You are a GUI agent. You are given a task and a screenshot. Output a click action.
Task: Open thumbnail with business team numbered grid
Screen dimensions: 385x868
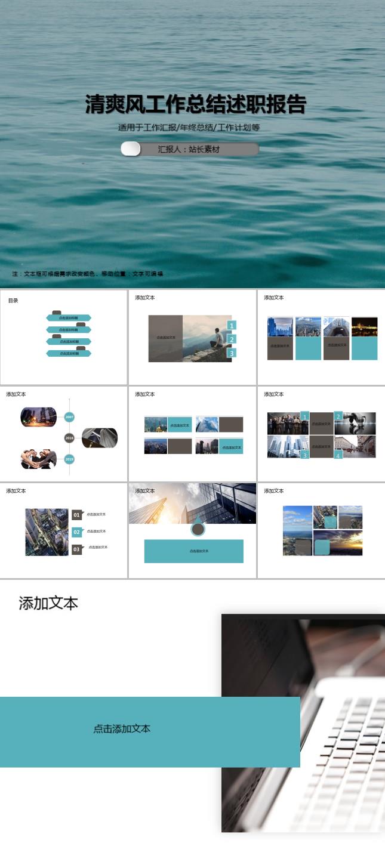[321, 434]
